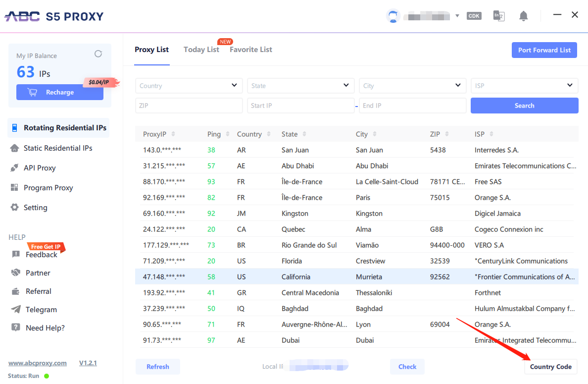
Task: Sort by State column arrows
Action: [304, 134]
